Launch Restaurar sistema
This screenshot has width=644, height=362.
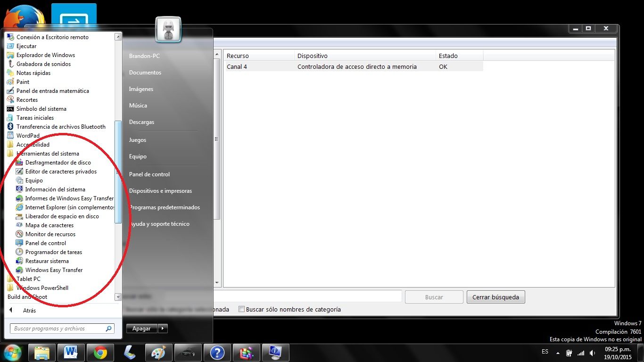[47, 261]
